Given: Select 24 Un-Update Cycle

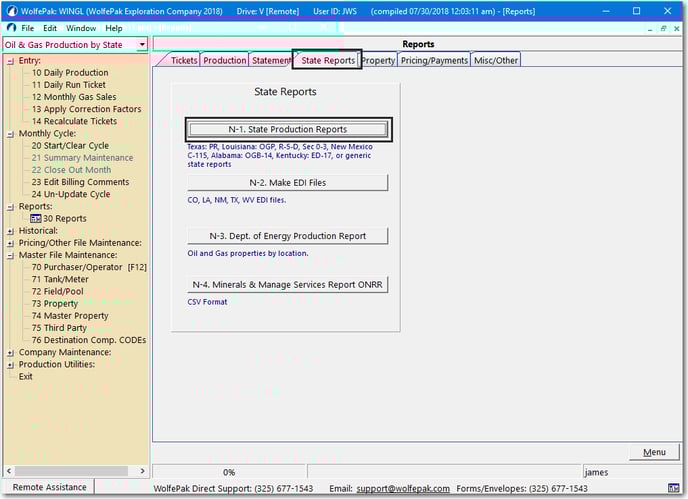Looking at the screenshot, I should tap(71, 194).
